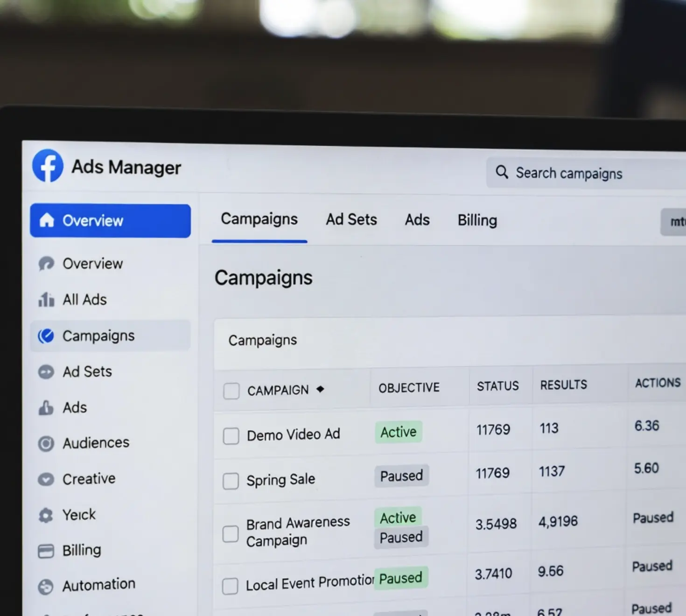Click the Brand Awareness Campaign name
Image resolution: width=686 pixels, height=616 pixels.
298,531
